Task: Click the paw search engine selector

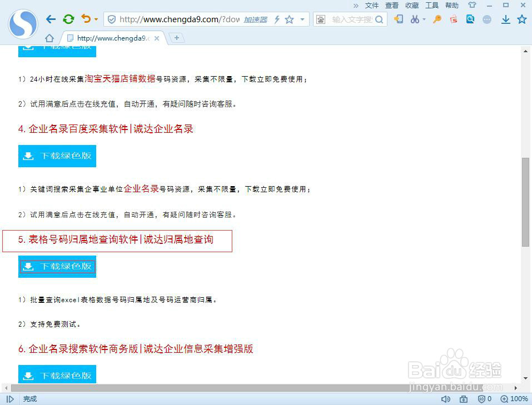Action: (321, 19)
